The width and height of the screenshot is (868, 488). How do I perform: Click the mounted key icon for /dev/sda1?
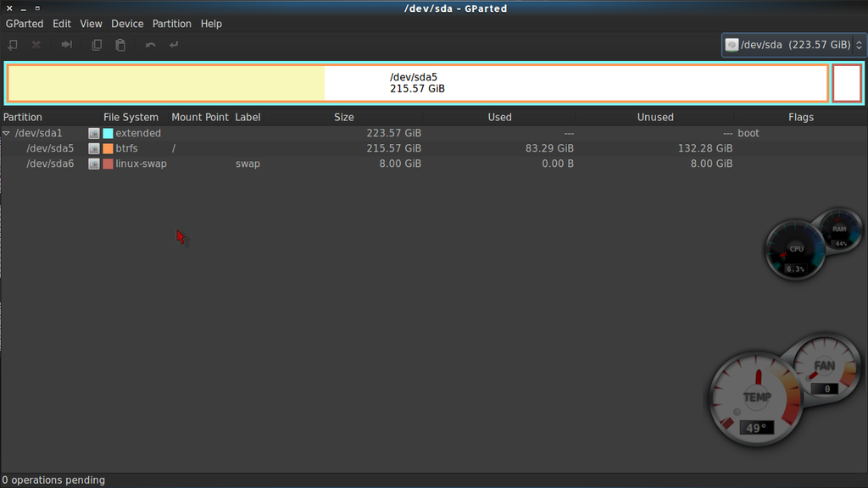click(x=94, y=133)
